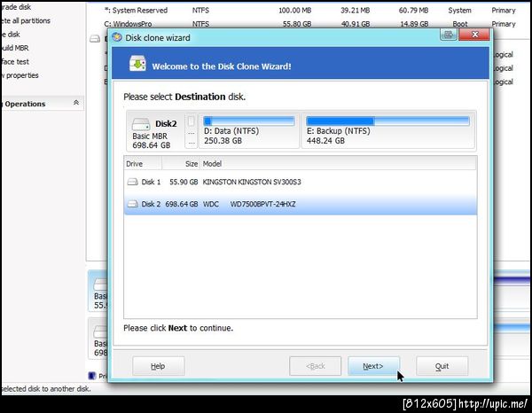Screen dimensions: 532x413
Task: Click 55.80 GB capacity cell
Action: click(x=297, y=24)
